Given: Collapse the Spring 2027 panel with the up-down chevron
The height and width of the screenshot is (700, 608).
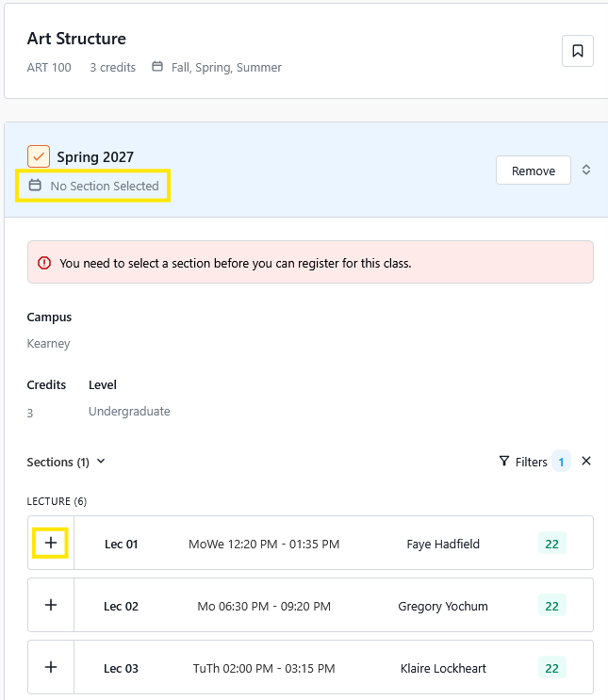Looking at the screenshot, I should [586, 171].
